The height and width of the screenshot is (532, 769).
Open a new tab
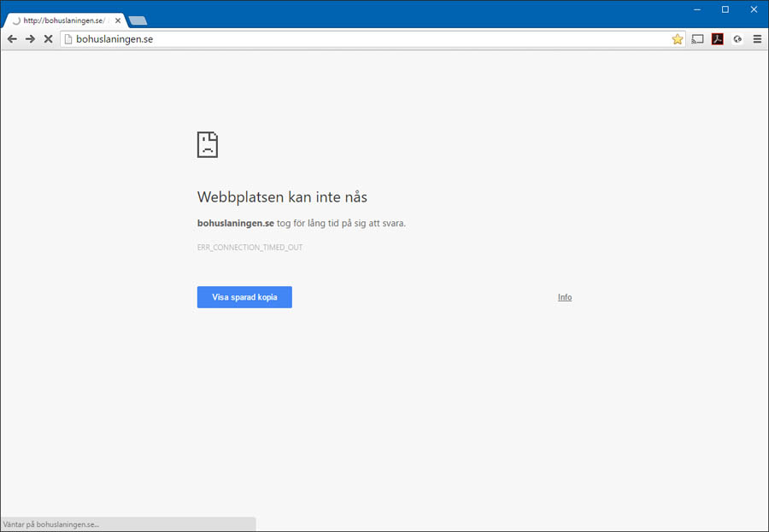click(138, 20)
